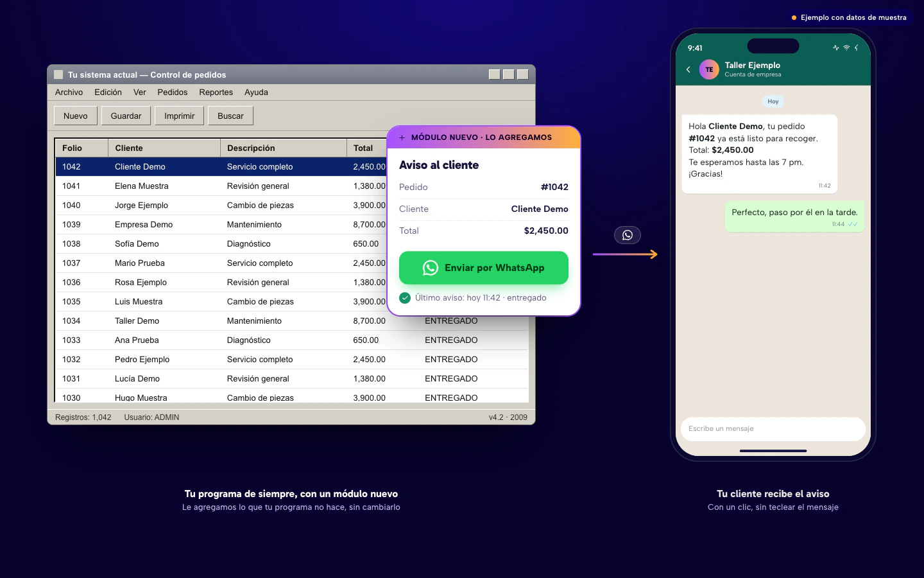Viewport: 924px width, 578px height.
Task: Click the Guardar toolbar button
Action: tap(126, 116)
